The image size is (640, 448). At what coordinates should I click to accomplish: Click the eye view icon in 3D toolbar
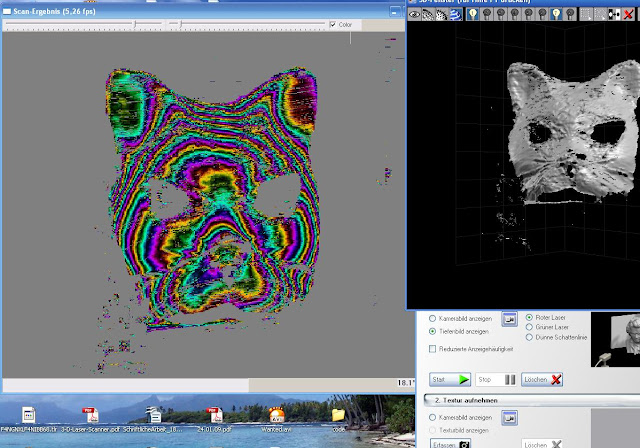point(416,15)
